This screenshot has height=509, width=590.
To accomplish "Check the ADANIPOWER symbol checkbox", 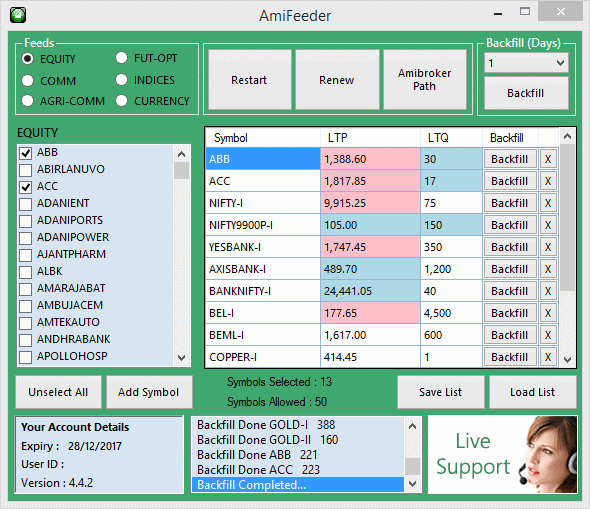I will point(26,238).
